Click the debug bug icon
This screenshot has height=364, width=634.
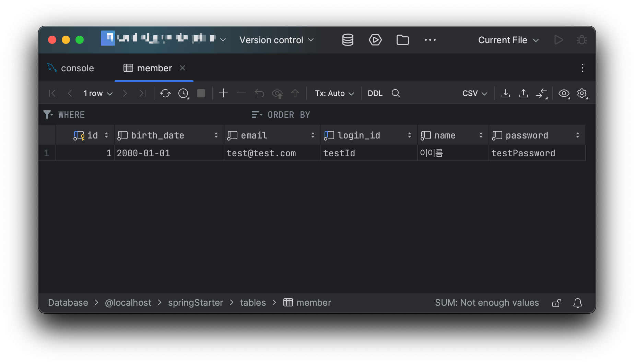(x=582, y=40)
